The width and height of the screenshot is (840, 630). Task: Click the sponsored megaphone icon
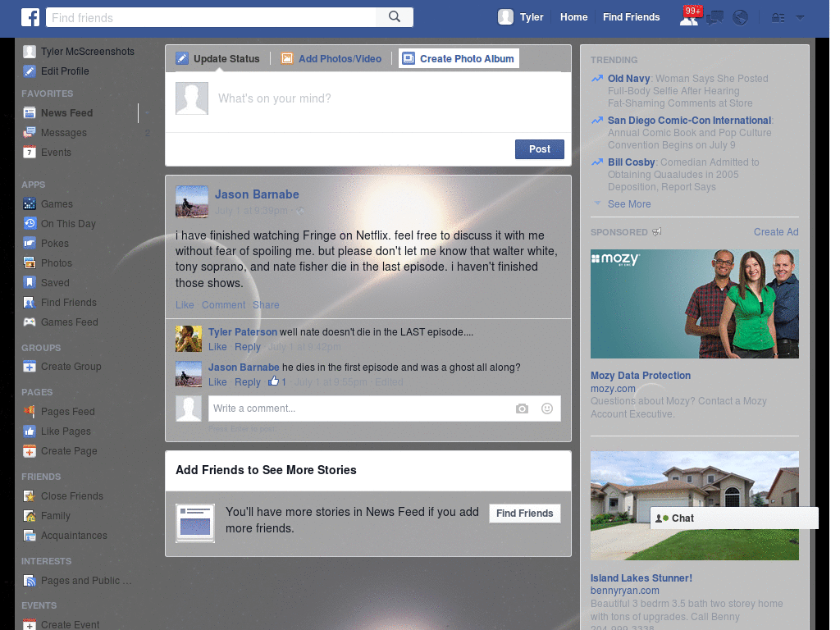point(657,231)
